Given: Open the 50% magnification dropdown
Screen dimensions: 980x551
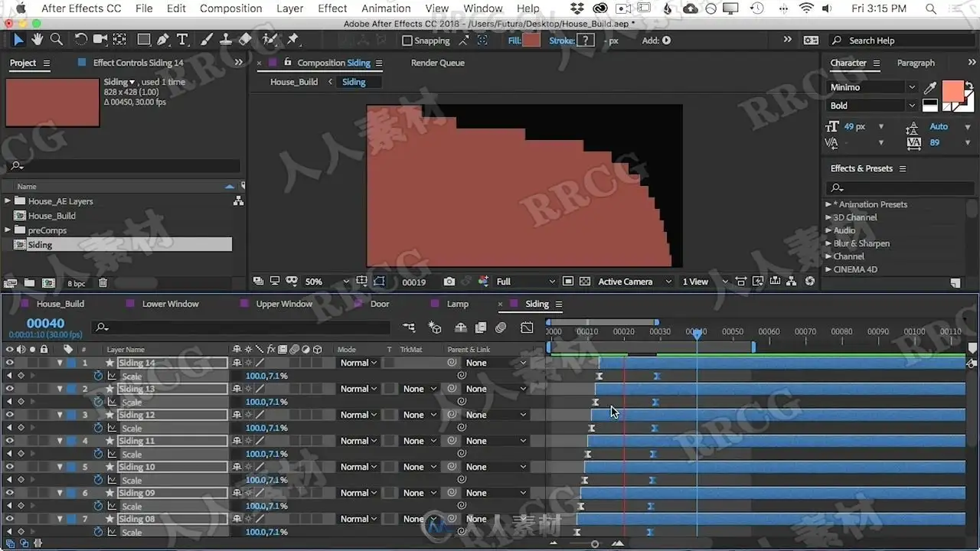Looking at the screenshot, I should click(x=327, y=282).
